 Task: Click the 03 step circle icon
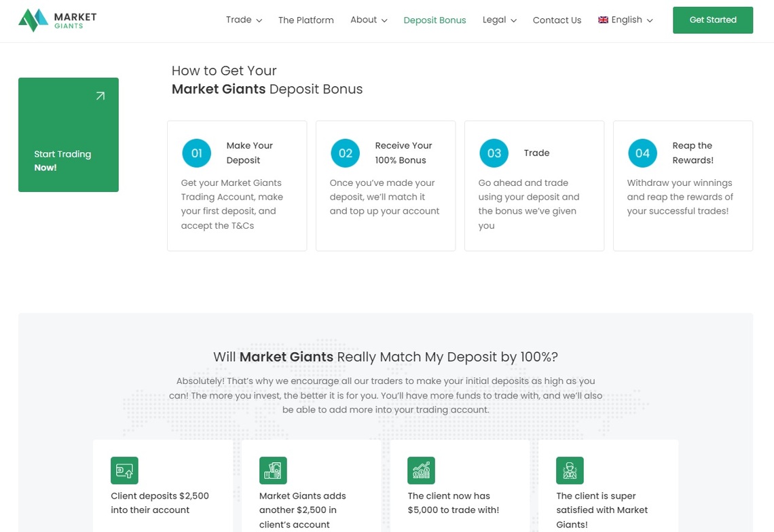[x=494, y=153]
